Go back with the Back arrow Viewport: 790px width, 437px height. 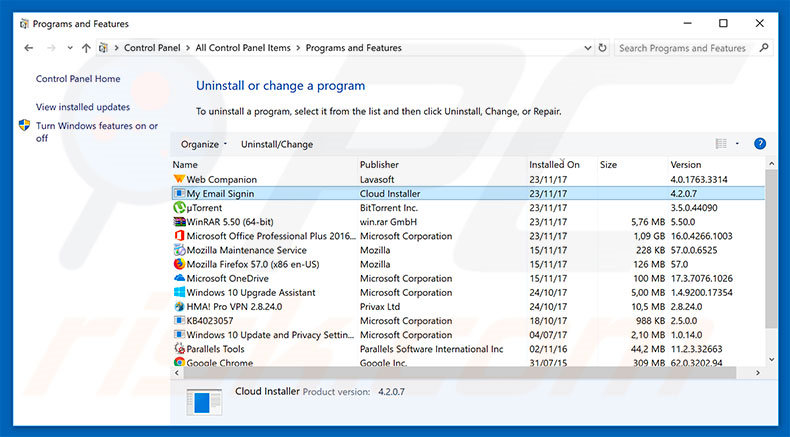(29, 48)
